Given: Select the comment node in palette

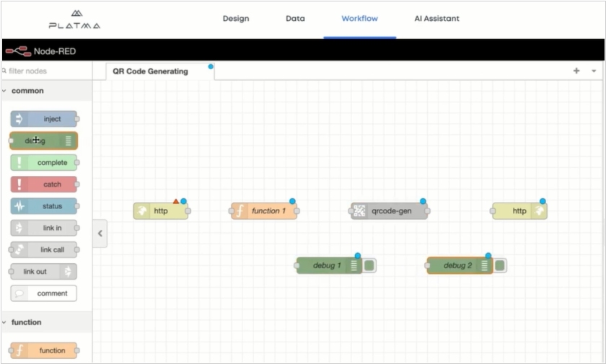Looking at the screenshot, I should click(43, 293).
